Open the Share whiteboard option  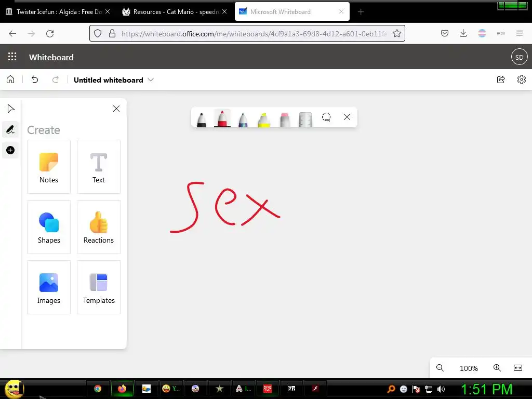(501, 79)
